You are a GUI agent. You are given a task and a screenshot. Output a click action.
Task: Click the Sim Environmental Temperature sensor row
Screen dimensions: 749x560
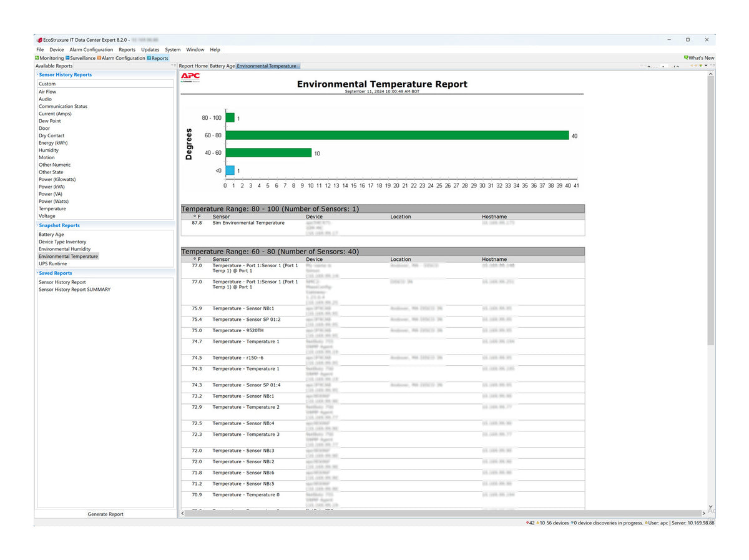383,228
